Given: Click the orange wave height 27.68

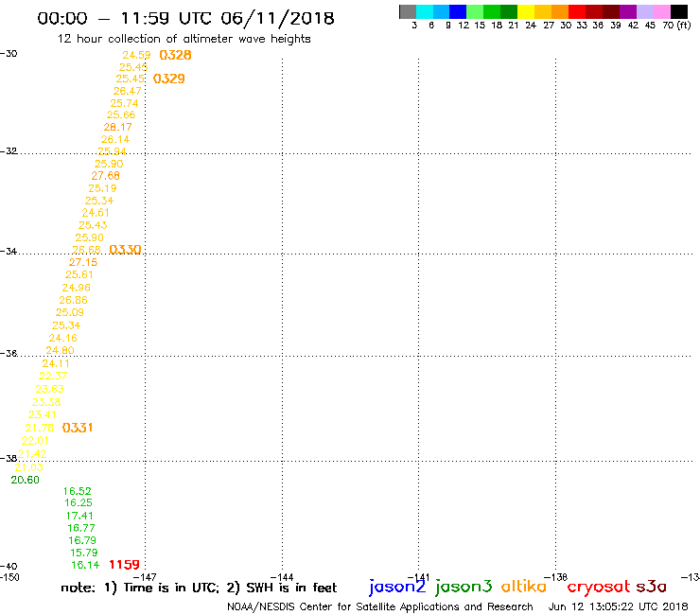Looking at the screenshot, I should click(105, 176).
